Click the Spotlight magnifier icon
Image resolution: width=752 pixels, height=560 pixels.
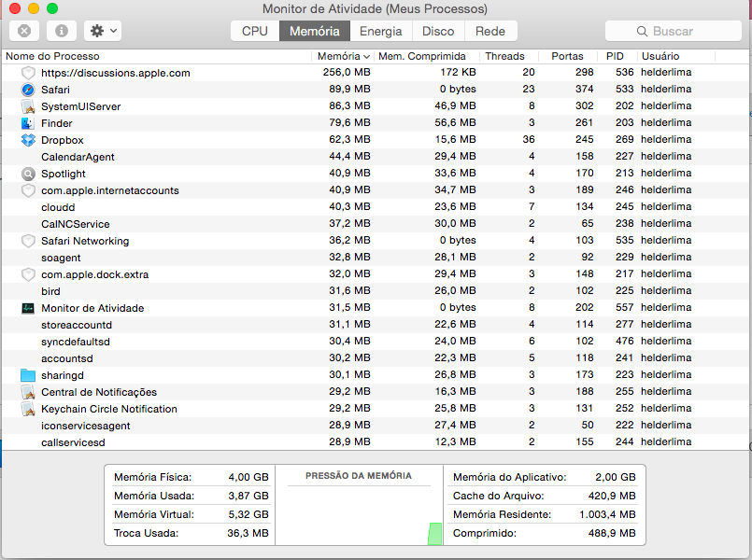click(28, 174)
